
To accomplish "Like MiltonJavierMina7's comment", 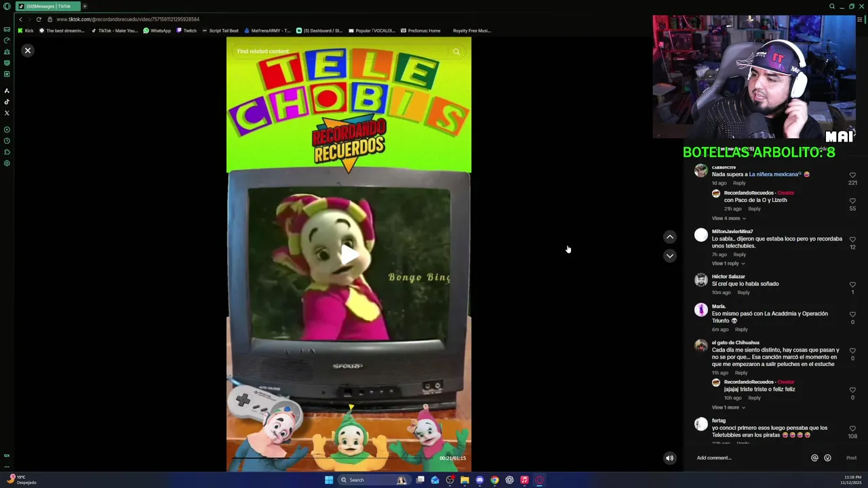I will tap(852, 239).
